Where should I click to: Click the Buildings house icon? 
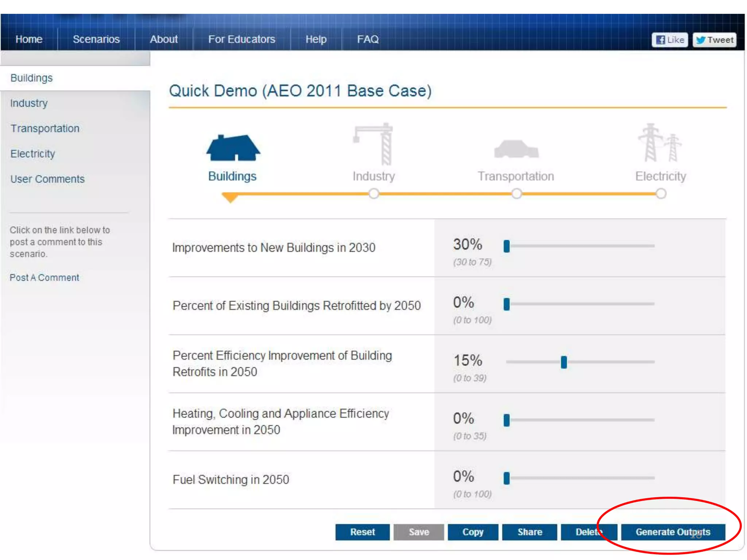(x=233, y=148)
